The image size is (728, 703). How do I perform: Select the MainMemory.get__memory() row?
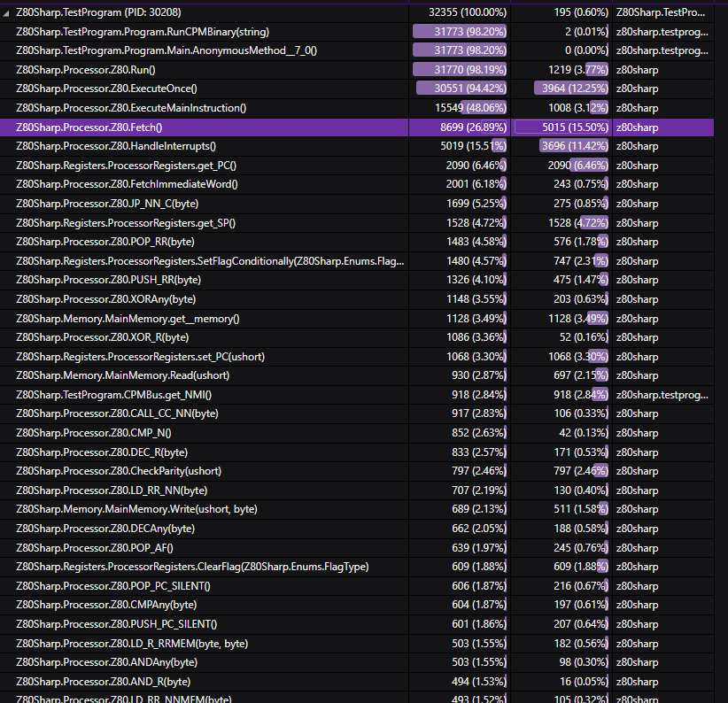tap(357, 319)
